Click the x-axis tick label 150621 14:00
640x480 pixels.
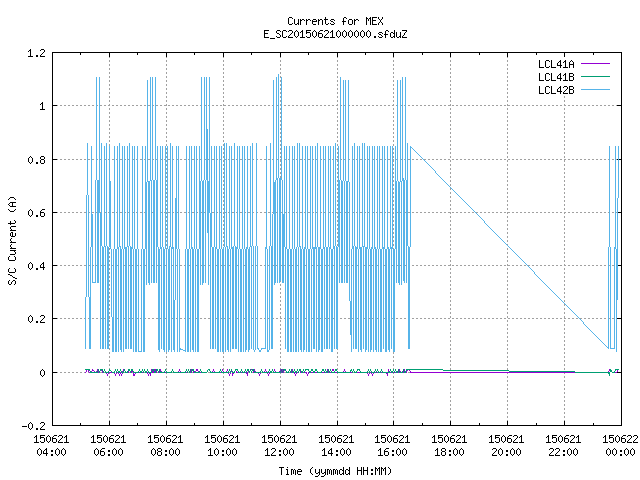click(x=336, y=446)
